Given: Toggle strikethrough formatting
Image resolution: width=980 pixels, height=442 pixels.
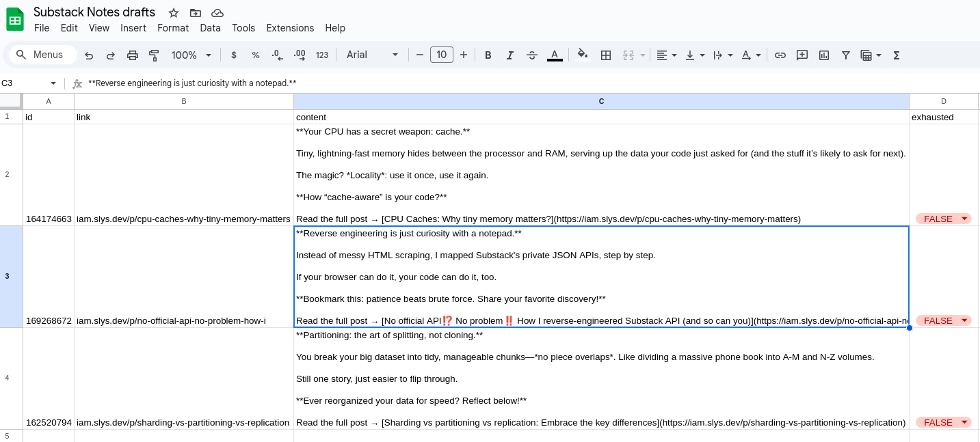Looking at the screenshot, I should tap(532, 55).
